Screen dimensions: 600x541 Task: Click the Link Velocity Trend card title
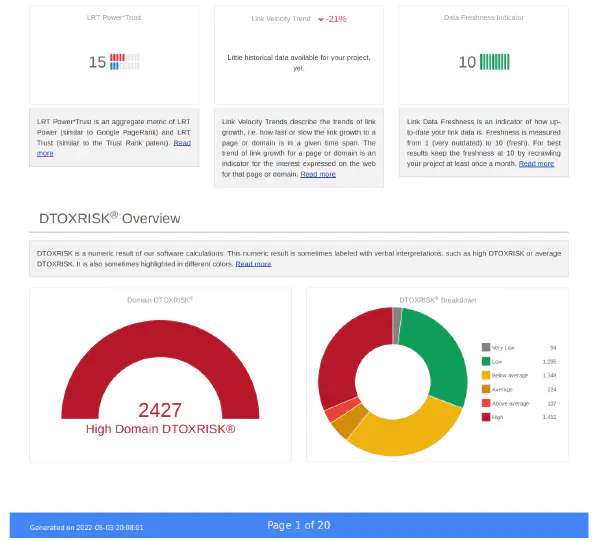(281, 19)
